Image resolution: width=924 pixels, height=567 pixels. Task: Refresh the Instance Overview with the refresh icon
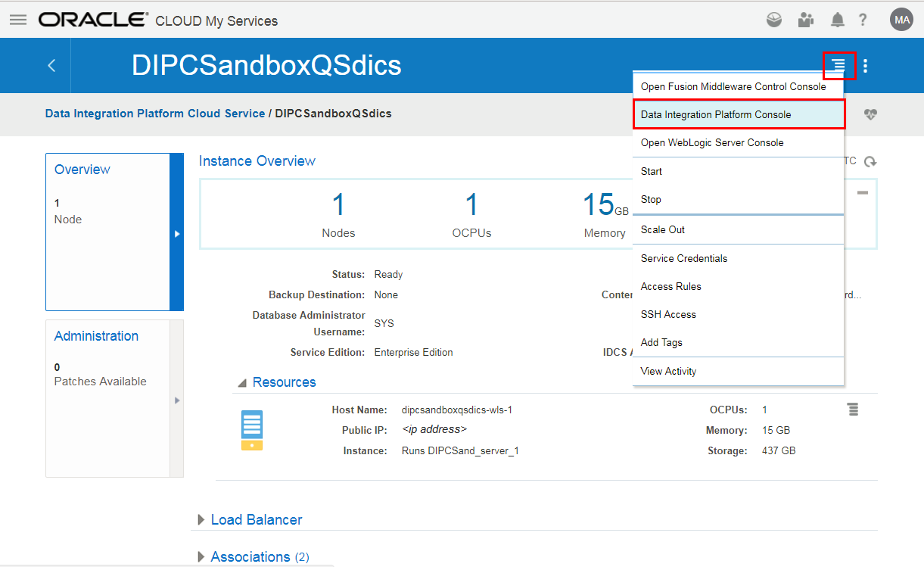point(869,160)
